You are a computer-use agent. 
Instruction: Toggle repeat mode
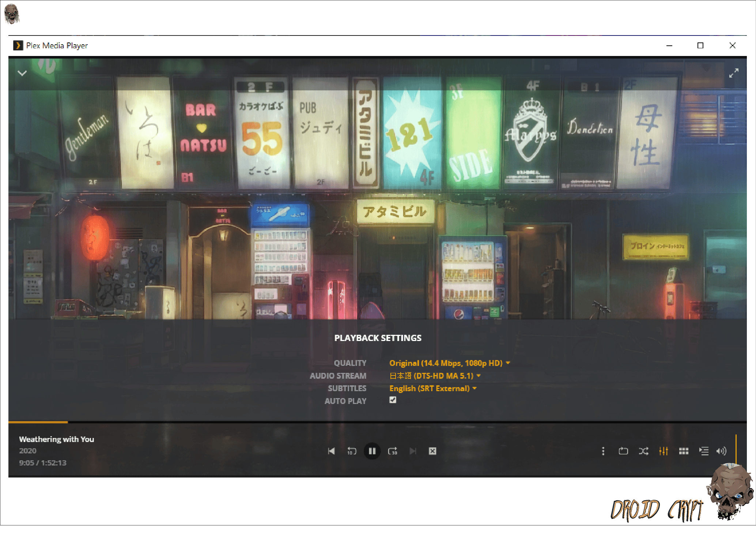[624, 451]
